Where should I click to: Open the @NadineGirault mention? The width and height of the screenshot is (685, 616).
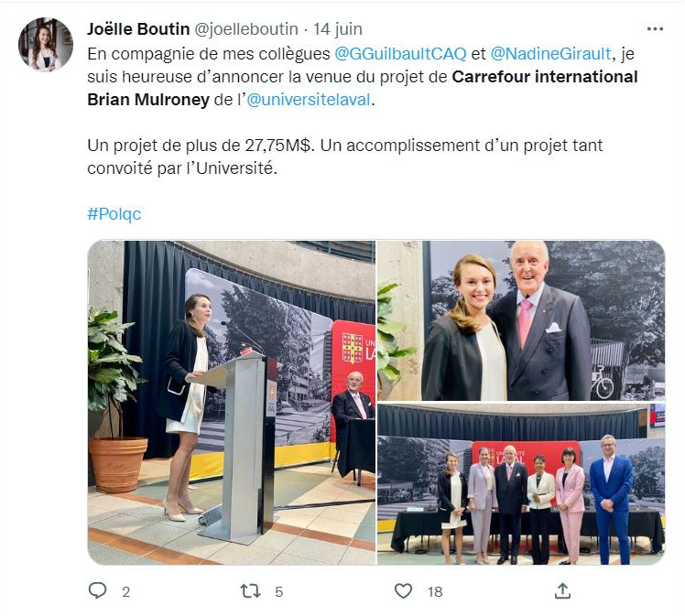(550, 54)
